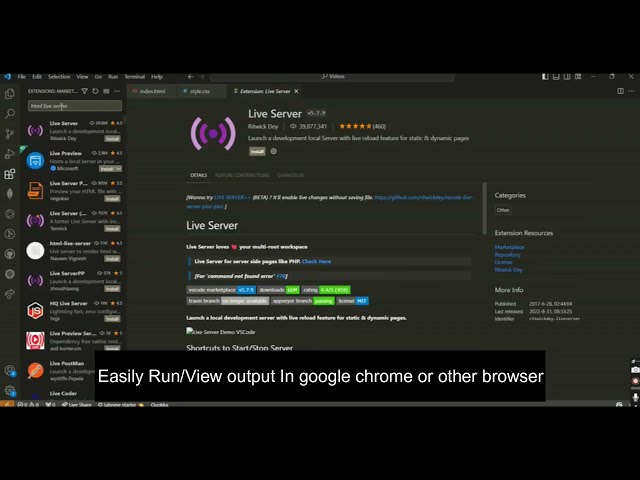Click the VS Code logo icon
This screenshot has width=640, height=480.
tap(7, 76)
